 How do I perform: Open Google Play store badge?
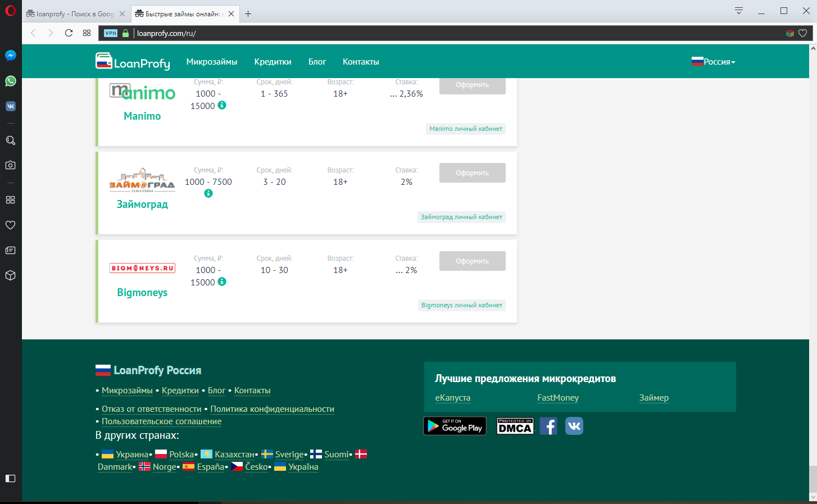click(x=455, y=426)
